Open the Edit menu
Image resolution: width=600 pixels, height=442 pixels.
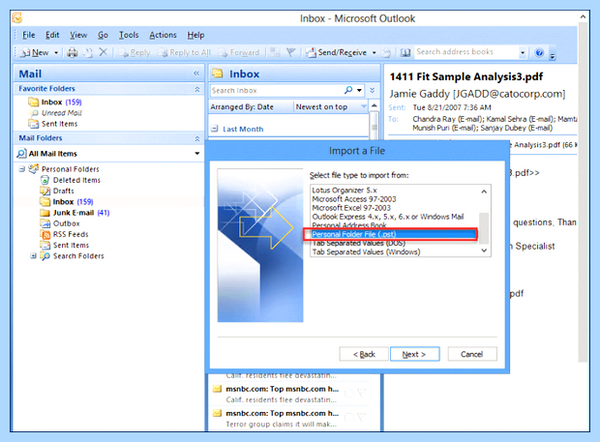(52, 35)
